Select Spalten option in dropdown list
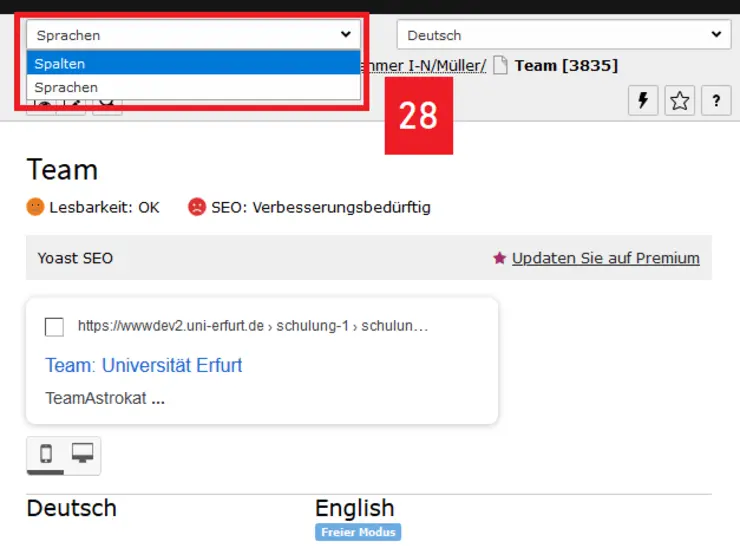This screenshot has height=548, width=740. [193, 64]
